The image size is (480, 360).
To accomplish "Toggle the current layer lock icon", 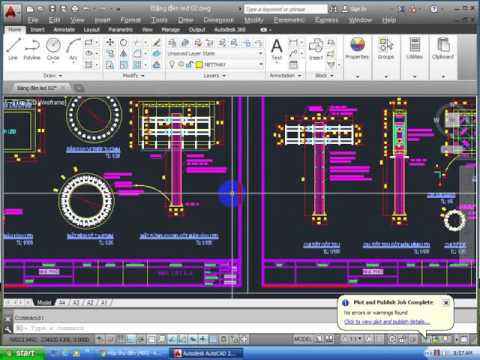I will (x=189, y=64).
